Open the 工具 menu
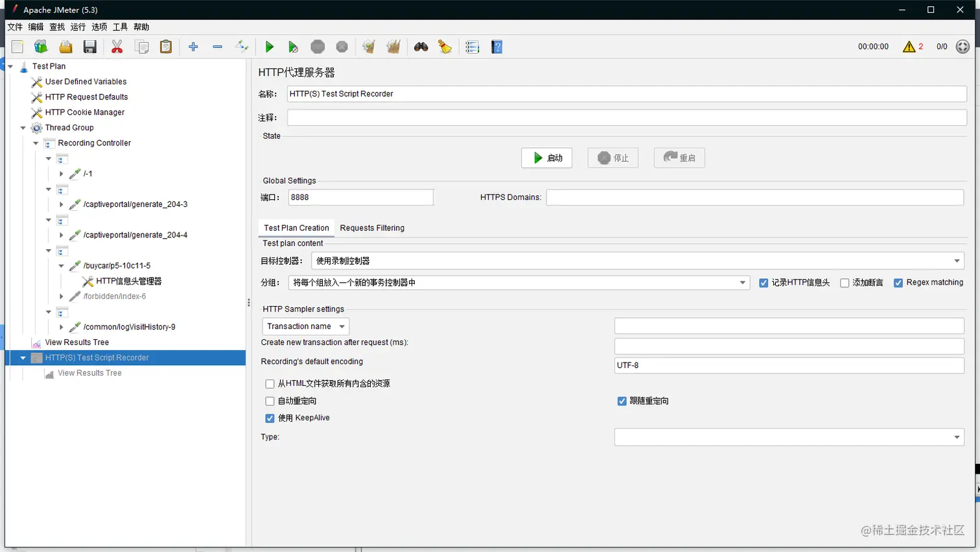This screenshot has width=980, height=552. pos(121,27)
